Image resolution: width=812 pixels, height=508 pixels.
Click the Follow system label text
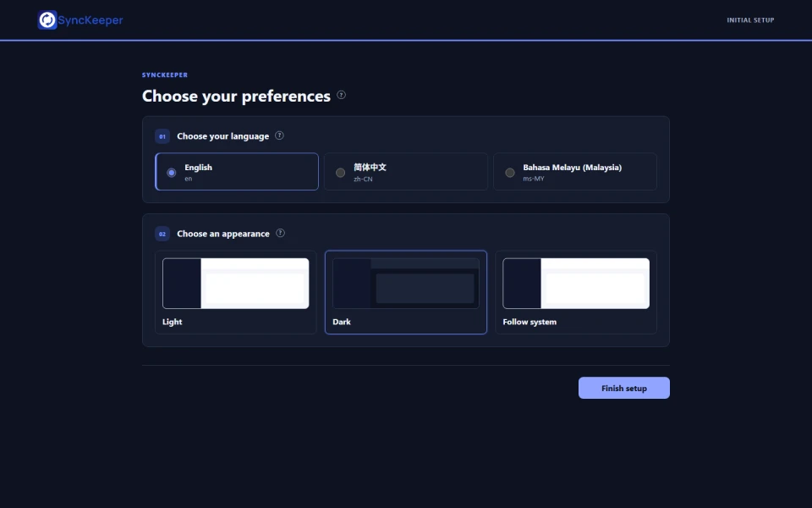coord(529,322)
